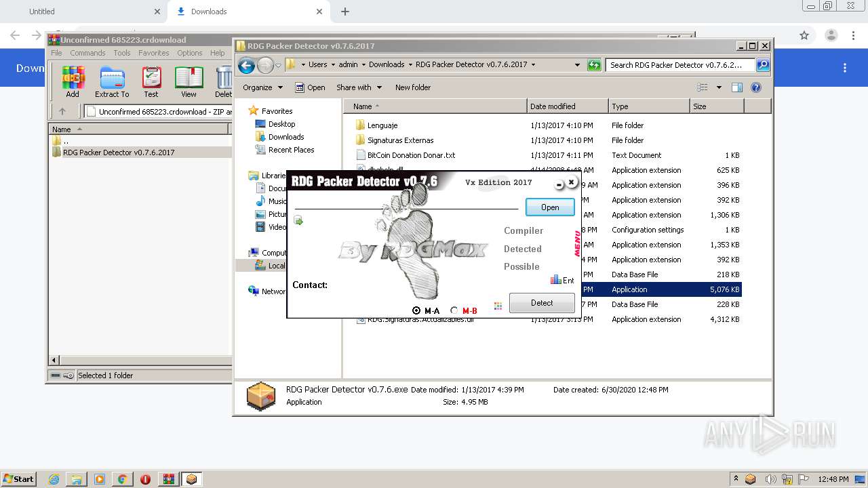The height and width of the screenshot is (488, 868).
Task: Open Opera from taskbar
Action: 145,479
